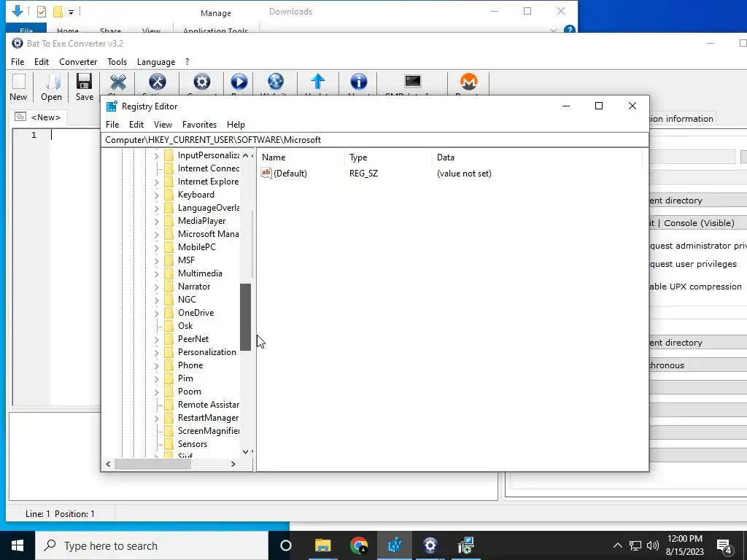Click the Donate Monero icon
Screen dimensions: 747x560
(x=468, y=82)
